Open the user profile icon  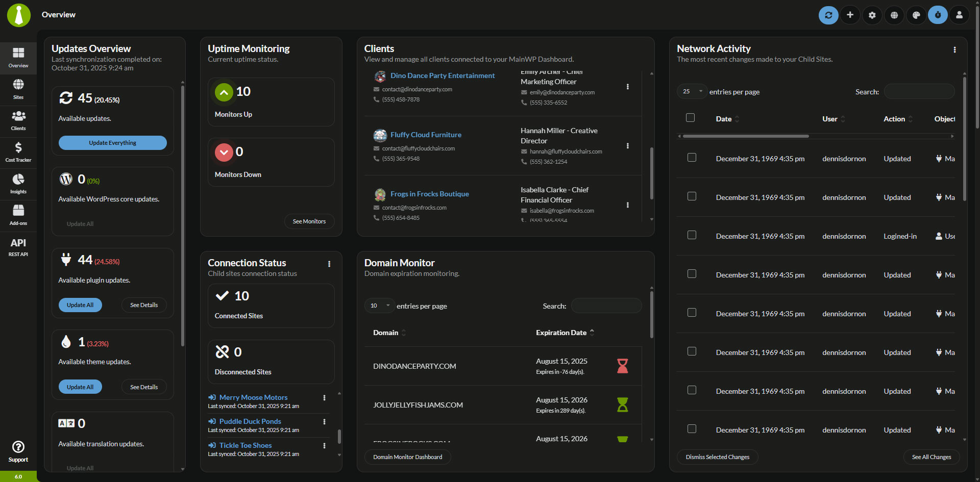pyautogui.click(x=960, y=15)
